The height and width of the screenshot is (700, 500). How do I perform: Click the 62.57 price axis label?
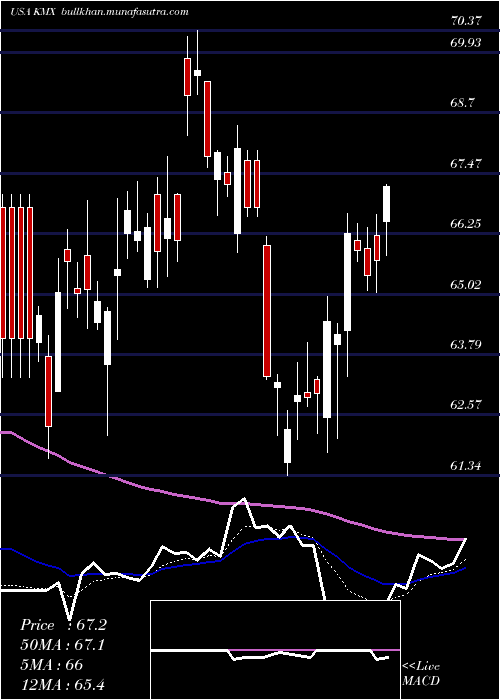coord(466,405)
